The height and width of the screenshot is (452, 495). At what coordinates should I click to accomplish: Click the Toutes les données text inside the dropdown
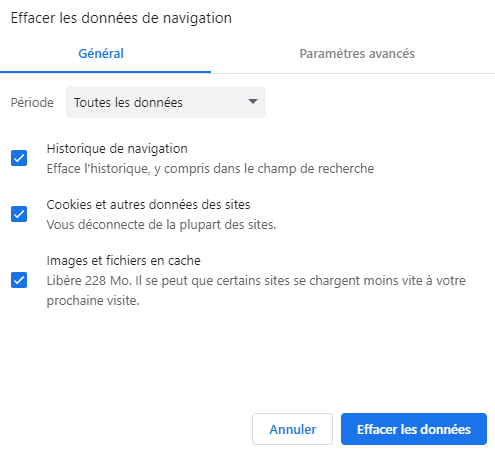point(128,102)
